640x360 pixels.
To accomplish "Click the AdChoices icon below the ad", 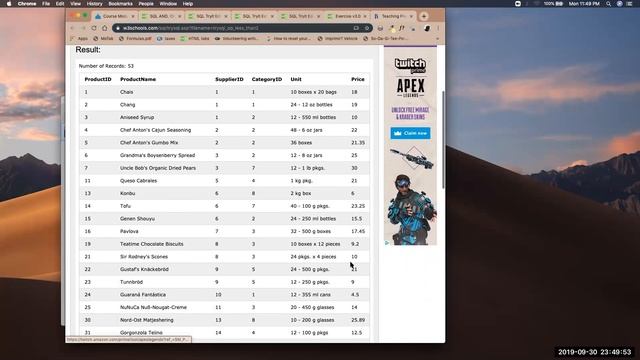I will (x=387, y=243).
